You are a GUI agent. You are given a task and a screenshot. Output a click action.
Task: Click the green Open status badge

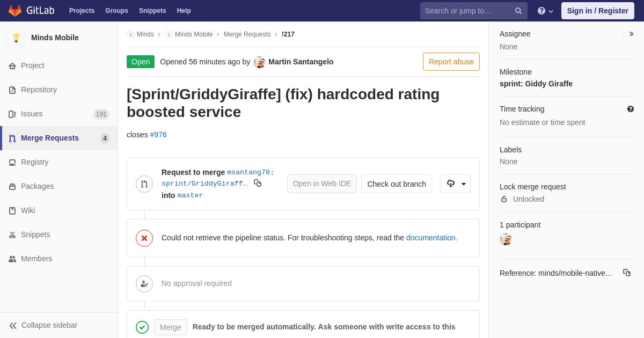[141, 62]
